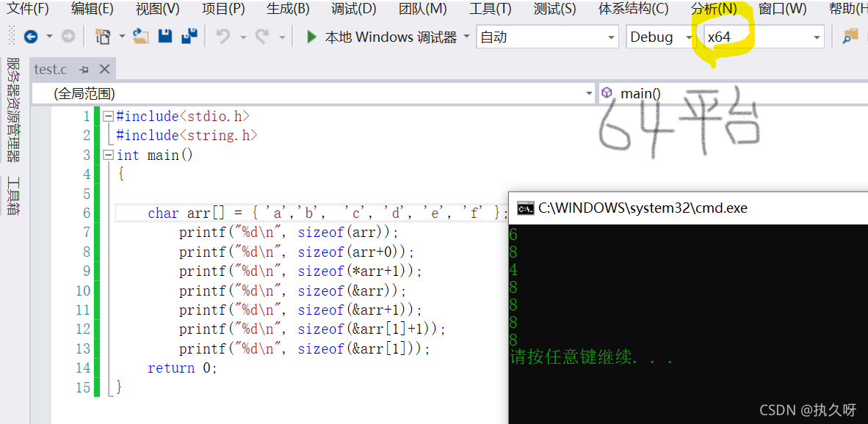868x424 pixels.
Task: Open the 编辑(E) menu
Action: coord(92,8)
